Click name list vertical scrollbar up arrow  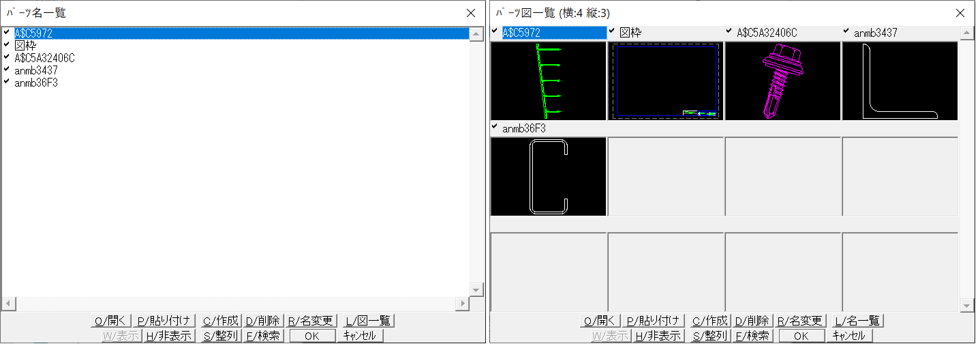click(x=476, y=33)
